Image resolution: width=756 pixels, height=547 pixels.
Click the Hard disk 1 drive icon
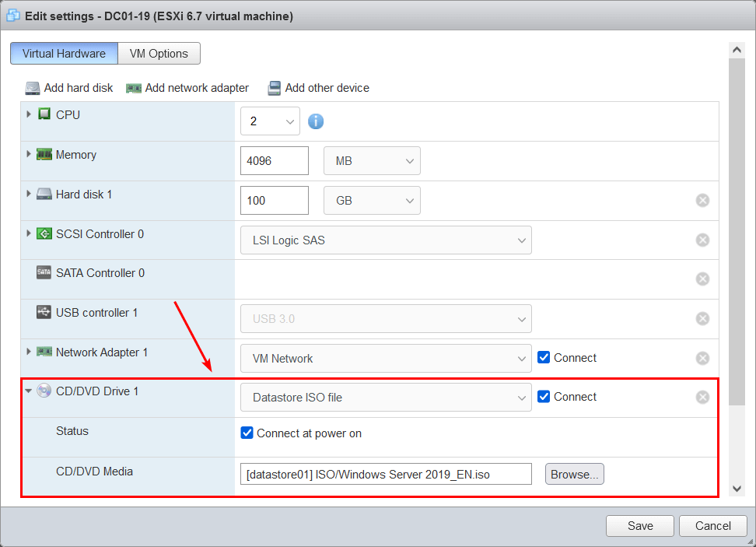[44, 194]
